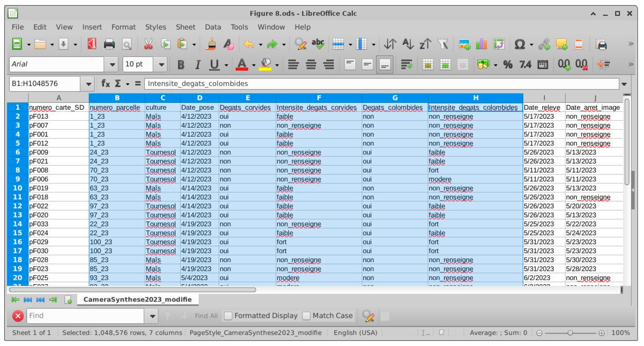Viewport: 644px width, 346px height.
Task: Click column A header
Action: coord(58,98)
